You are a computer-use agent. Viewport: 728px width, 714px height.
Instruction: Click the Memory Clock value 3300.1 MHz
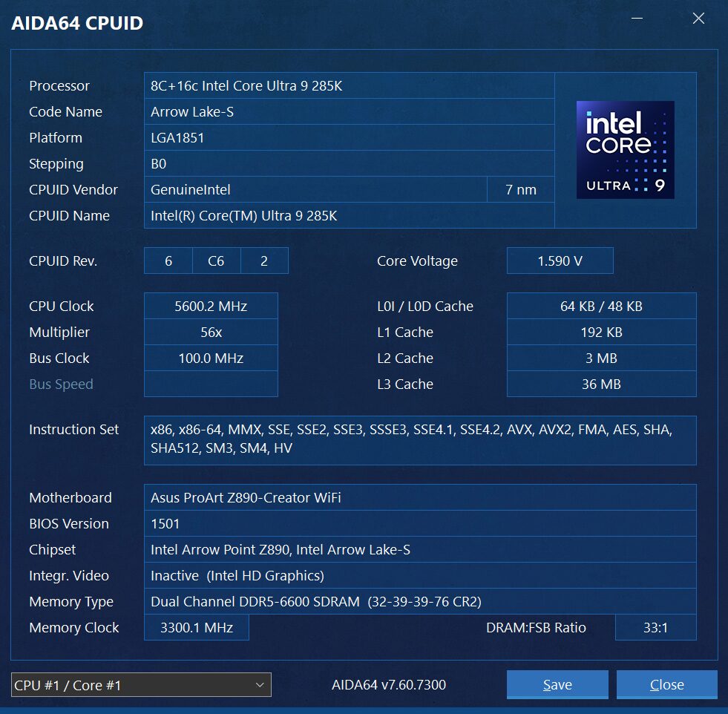pos(197,628)
